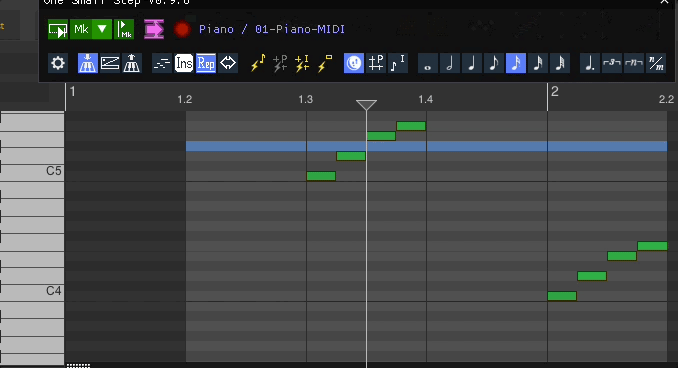Open the Mk dropdown arrow
This screenshot has width=678, height=368.
coord(102,29)
